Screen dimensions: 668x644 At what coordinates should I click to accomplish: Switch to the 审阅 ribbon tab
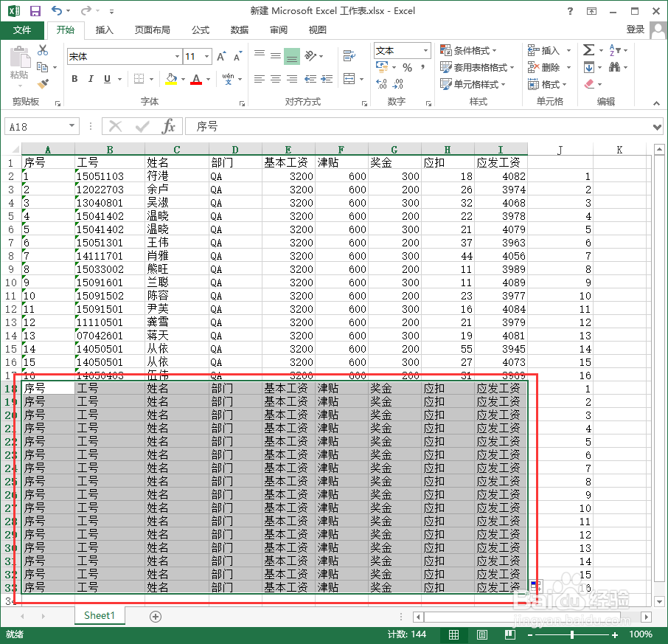point(278,30)
